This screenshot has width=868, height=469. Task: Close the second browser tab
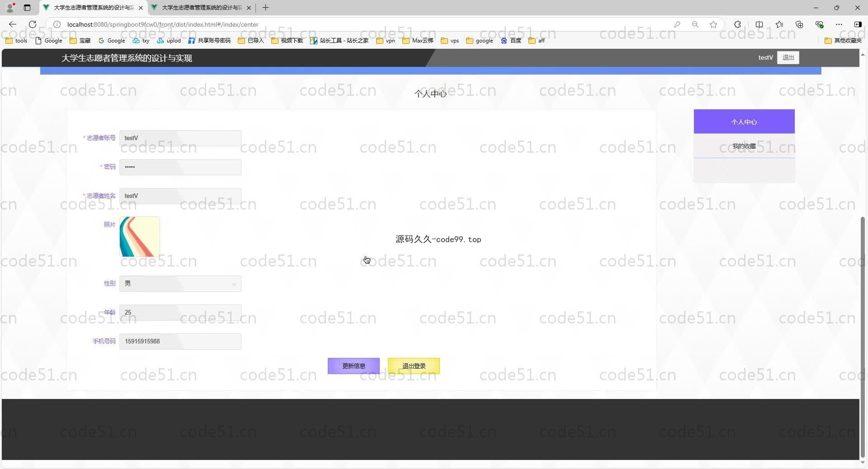(249, 8)
